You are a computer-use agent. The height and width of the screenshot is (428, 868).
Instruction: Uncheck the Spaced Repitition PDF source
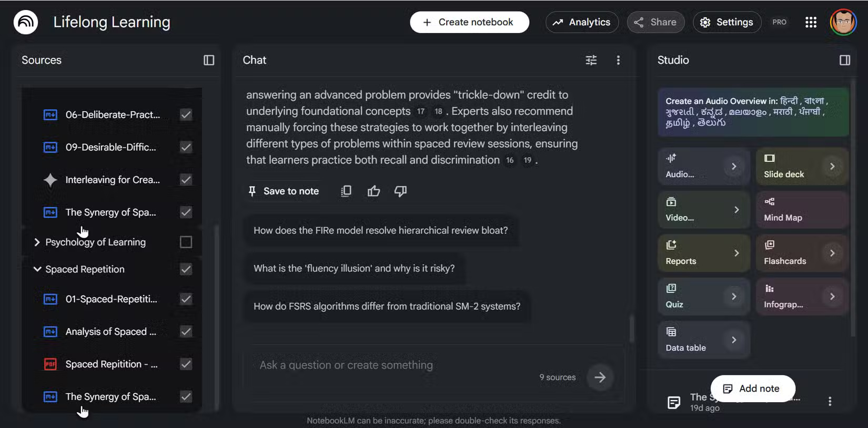(186, 364)
